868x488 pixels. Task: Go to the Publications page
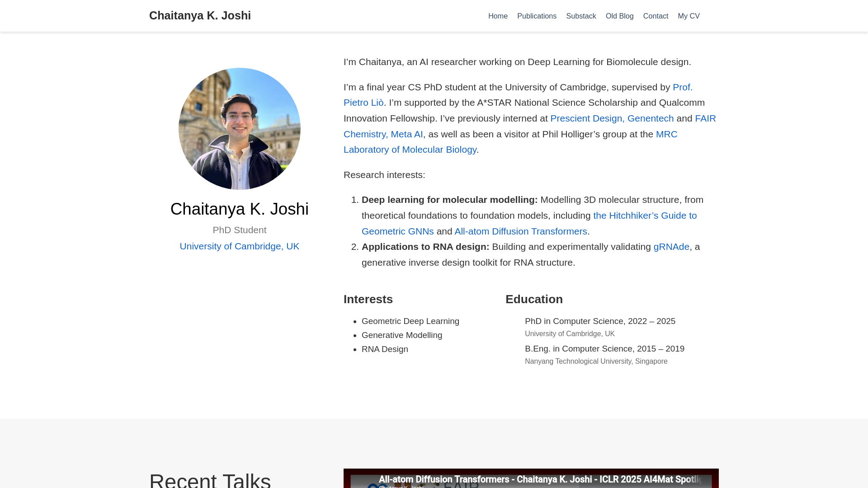pyautogui.click(x=537, y=16)
